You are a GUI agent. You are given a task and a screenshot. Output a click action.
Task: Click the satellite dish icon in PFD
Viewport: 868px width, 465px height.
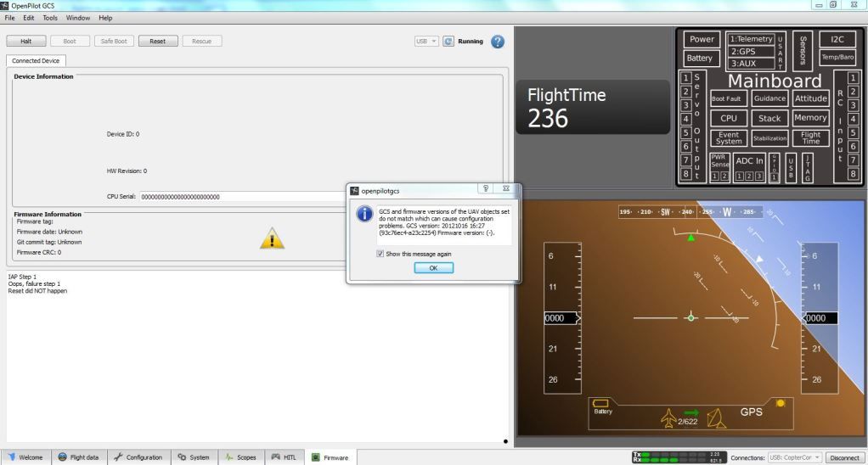[716, 418]
